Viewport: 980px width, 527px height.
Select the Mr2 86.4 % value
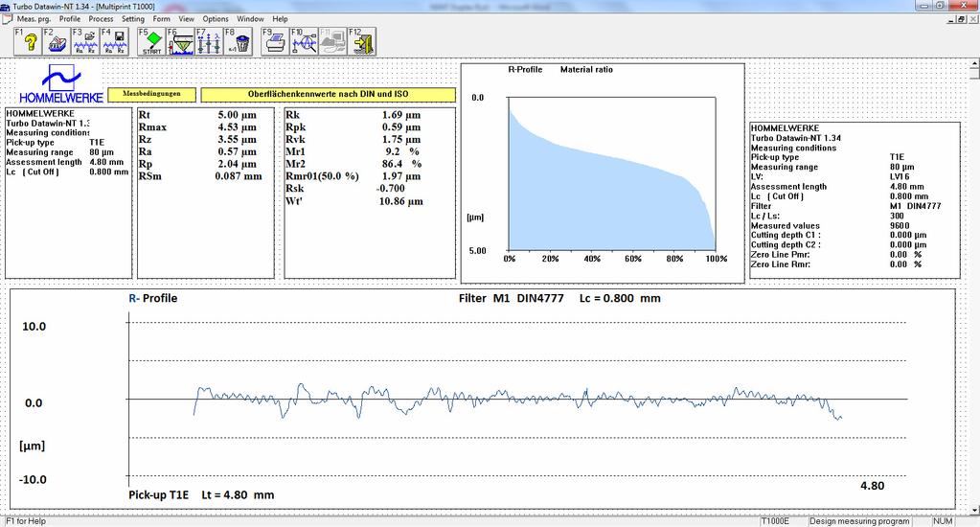402,164
